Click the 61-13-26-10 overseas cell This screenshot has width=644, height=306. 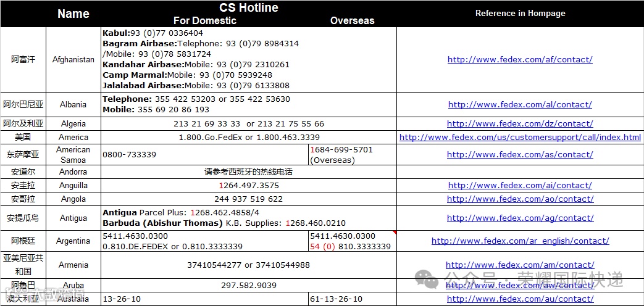point(353,299)
